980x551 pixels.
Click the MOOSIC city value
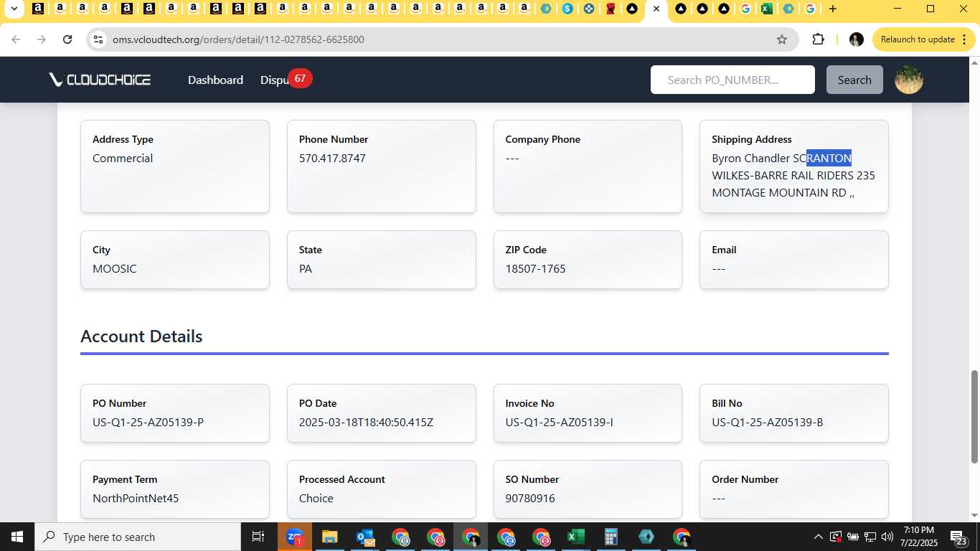[115, 268]
